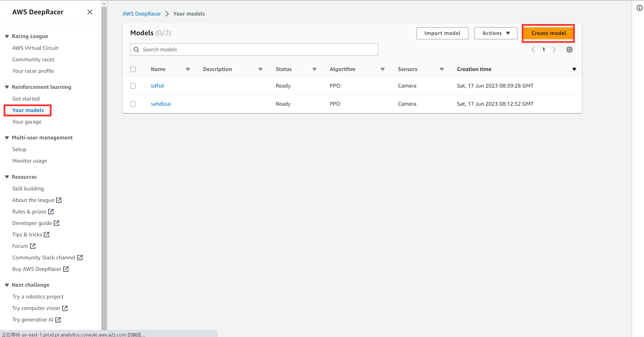Click the Import model button

pos(442,33)
